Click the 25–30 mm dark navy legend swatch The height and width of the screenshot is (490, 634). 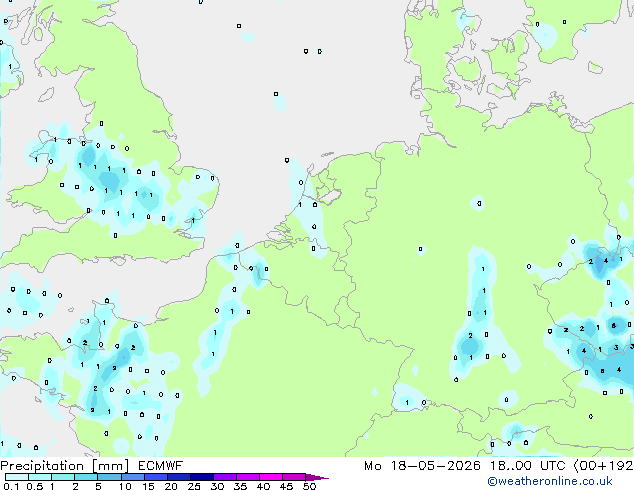[x=202, y=477]
